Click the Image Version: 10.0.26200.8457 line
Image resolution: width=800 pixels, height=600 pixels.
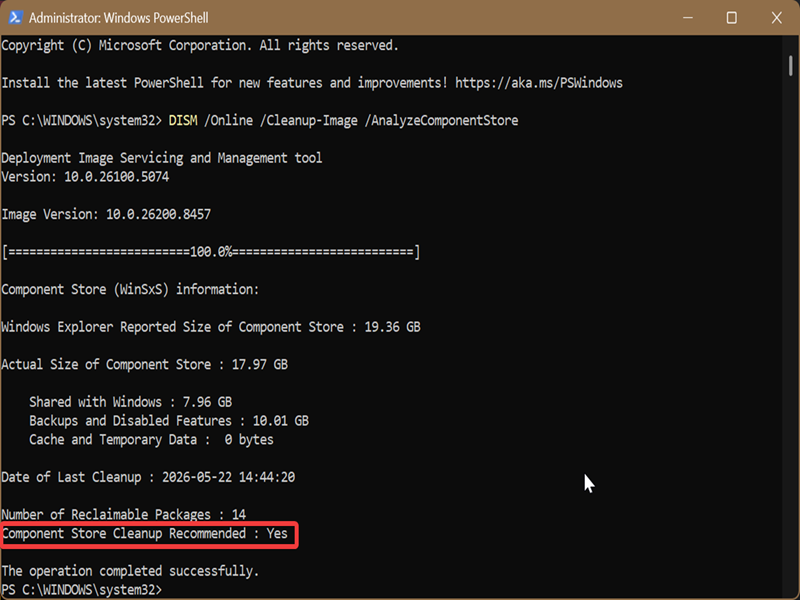[x=106, y=214]
